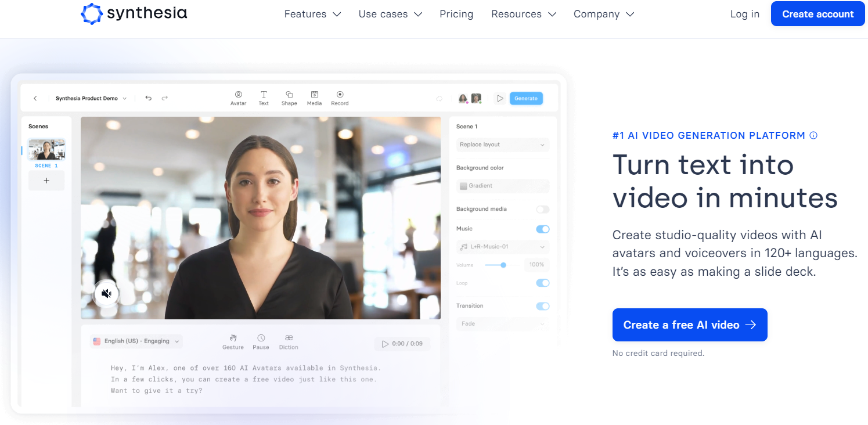Open the Diction option

(x=289, y=341)
